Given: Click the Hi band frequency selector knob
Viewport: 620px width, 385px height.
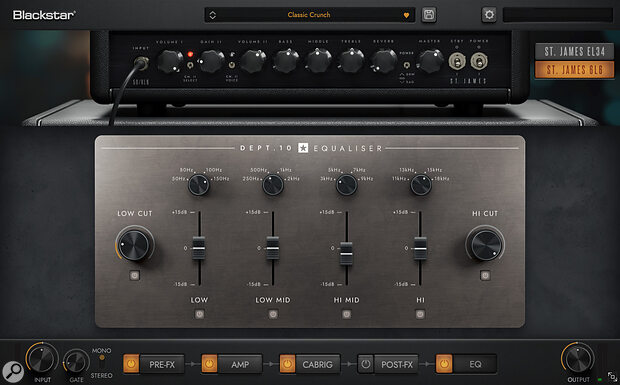Looking at the screenshot, I should tap(421, 185).
